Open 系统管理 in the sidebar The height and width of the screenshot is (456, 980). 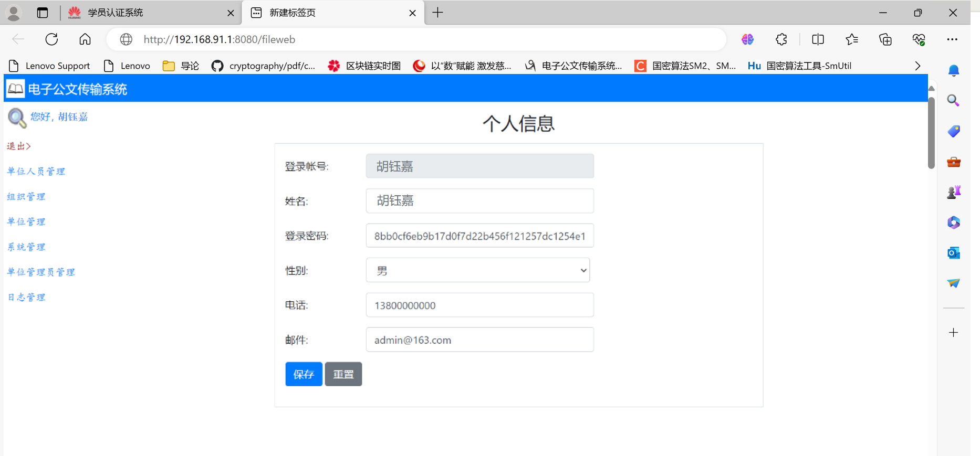[x=26, y=247]
